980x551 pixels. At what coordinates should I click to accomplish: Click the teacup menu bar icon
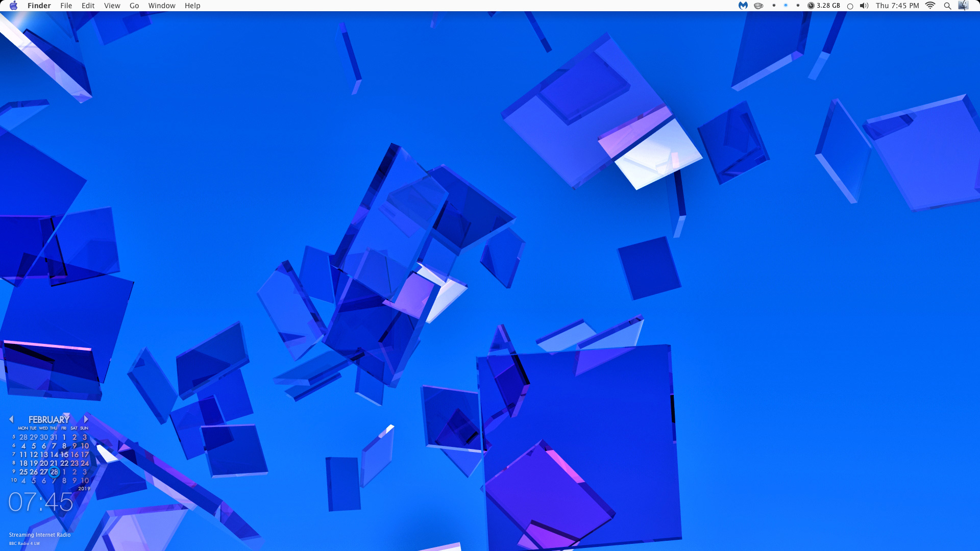point(758,6)
